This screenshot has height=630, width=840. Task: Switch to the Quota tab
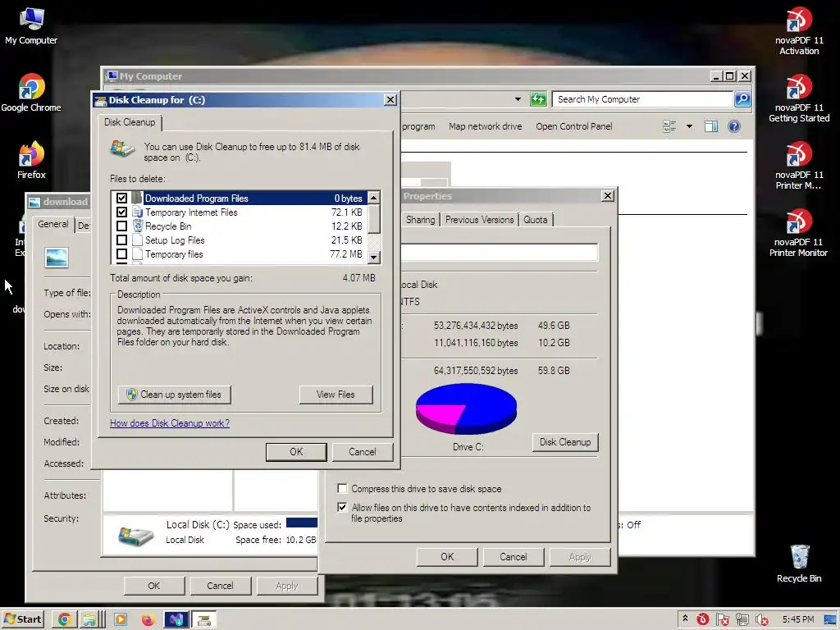pos(536,220)
